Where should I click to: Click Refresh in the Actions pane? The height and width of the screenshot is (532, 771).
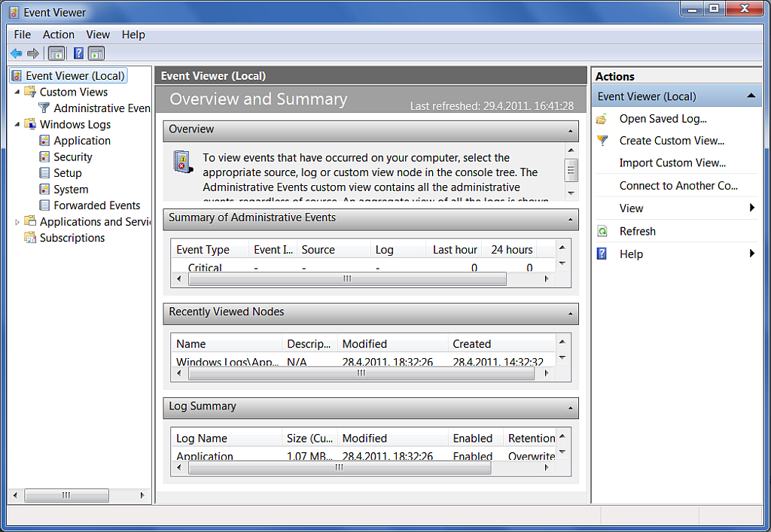[637, 231]
